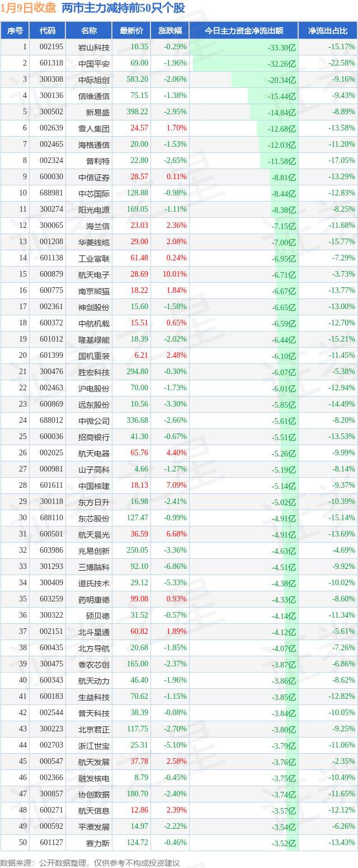Select stock name 岩山科技
This screenshot has height=868, width=358.
(95, 47)
